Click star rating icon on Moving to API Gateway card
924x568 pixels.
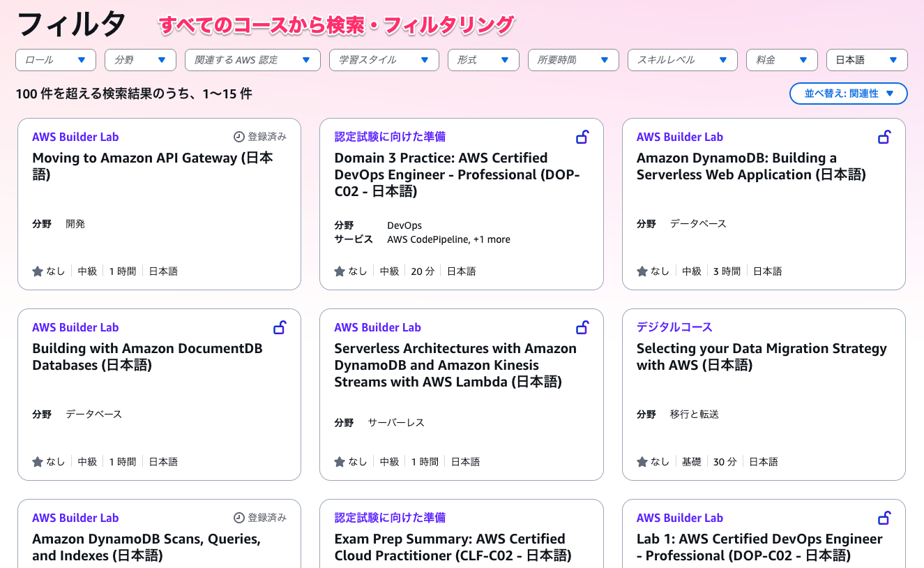point(38,271)
